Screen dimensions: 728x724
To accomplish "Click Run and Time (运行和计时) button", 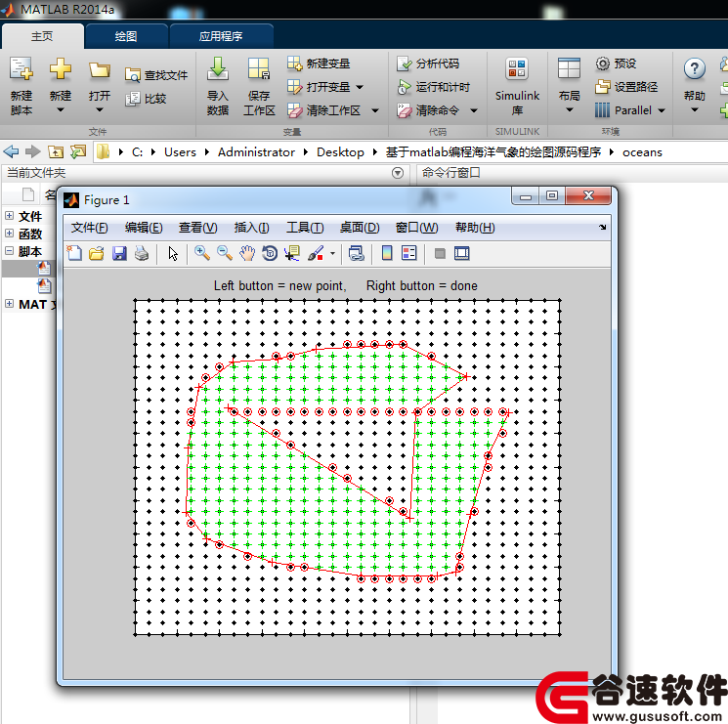I will pos(434,87).
